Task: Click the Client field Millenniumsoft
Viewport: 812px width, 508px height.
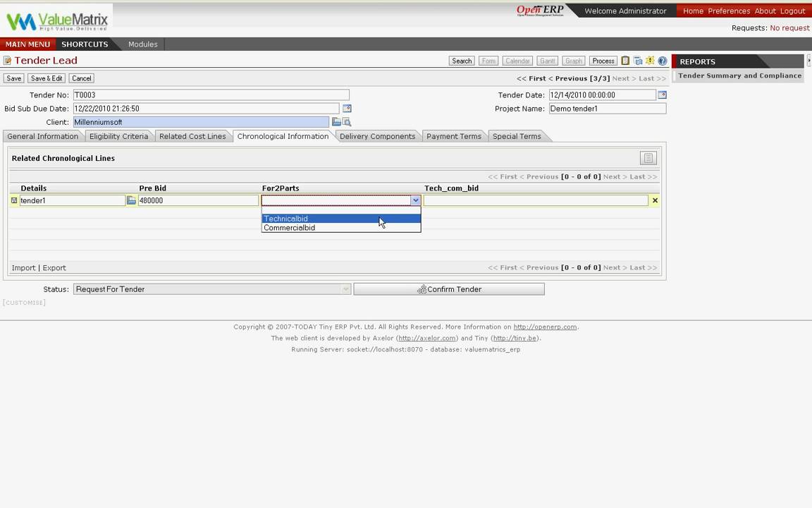Action: [x=201, y=122]
